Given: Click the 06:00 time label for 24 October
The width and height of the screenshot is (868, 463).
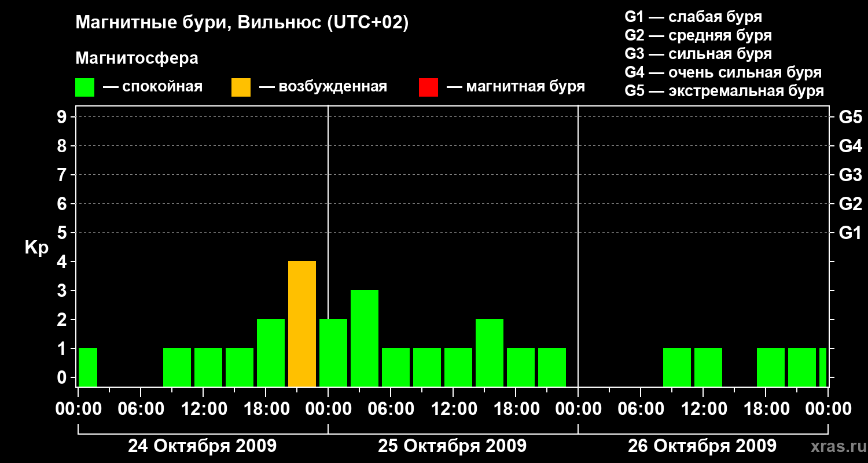Looking at the screenshot, I should coord(141,409).
